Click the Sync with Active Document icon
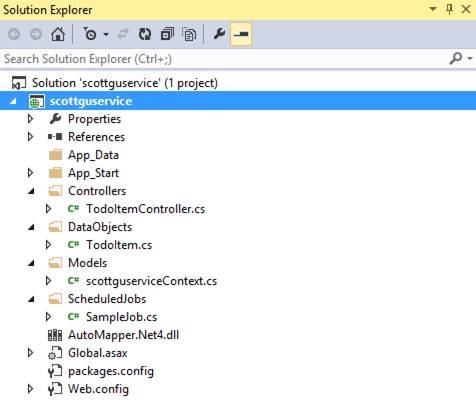Screen dimensions: 476x408 pyautogui.click(x=123, y=34)
